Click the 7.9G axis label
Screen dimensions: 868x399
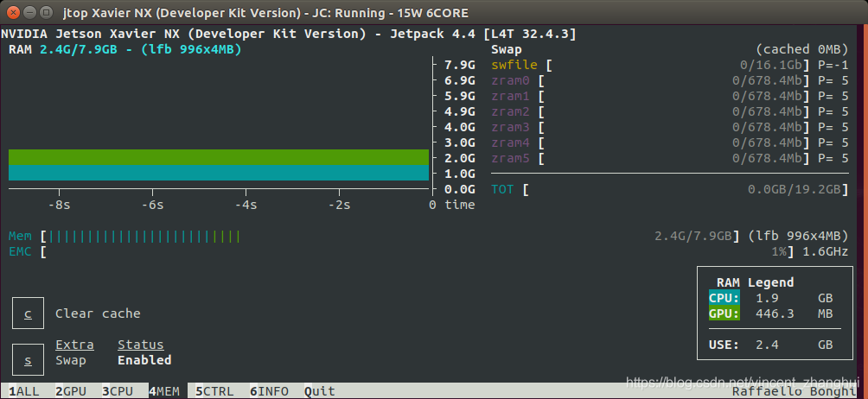point(459,66)
